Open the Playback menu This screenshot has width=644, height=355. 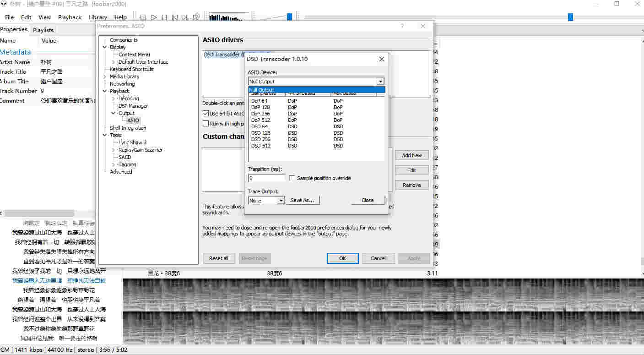pyautogui.click(x=70, y=17)
